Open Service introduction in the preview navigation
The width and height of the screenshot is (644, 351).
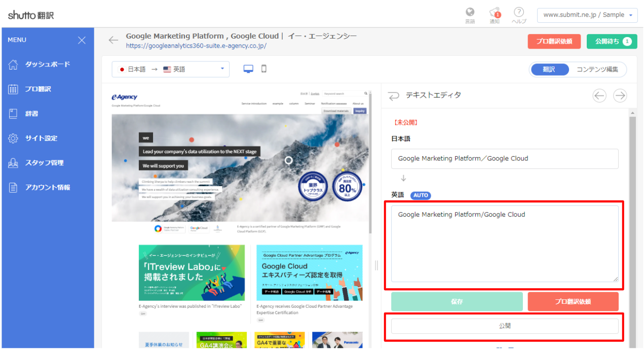tap(253, 103)
